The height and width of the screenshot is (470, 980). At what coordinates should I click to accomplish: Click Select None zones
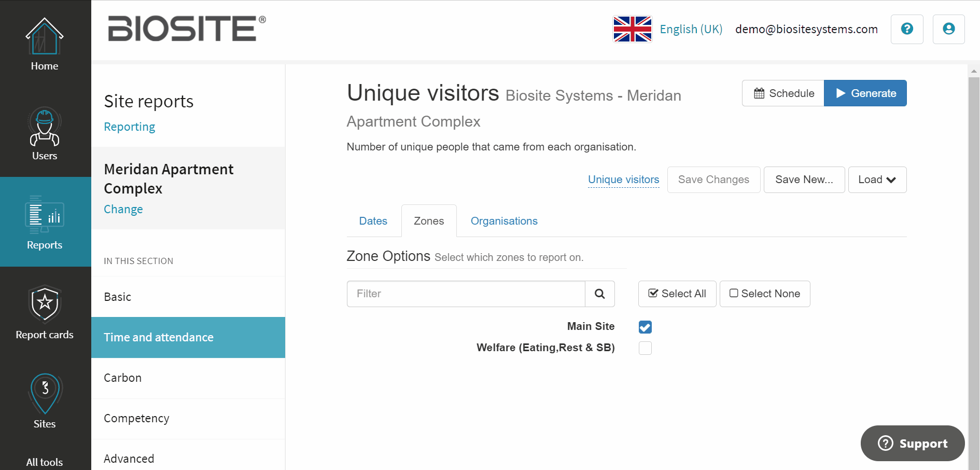[765, 294]
